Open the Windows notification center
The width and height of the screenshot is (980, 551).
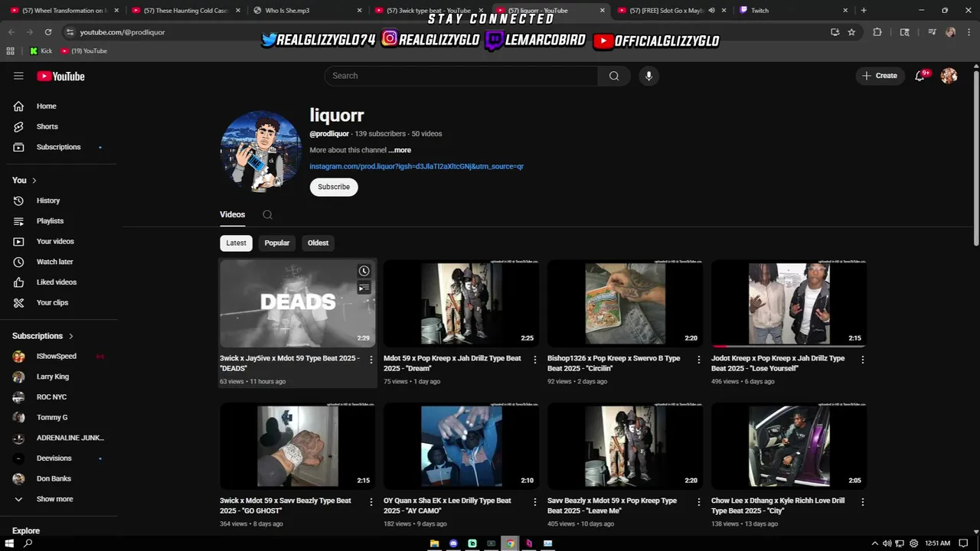tap(964, 543)
